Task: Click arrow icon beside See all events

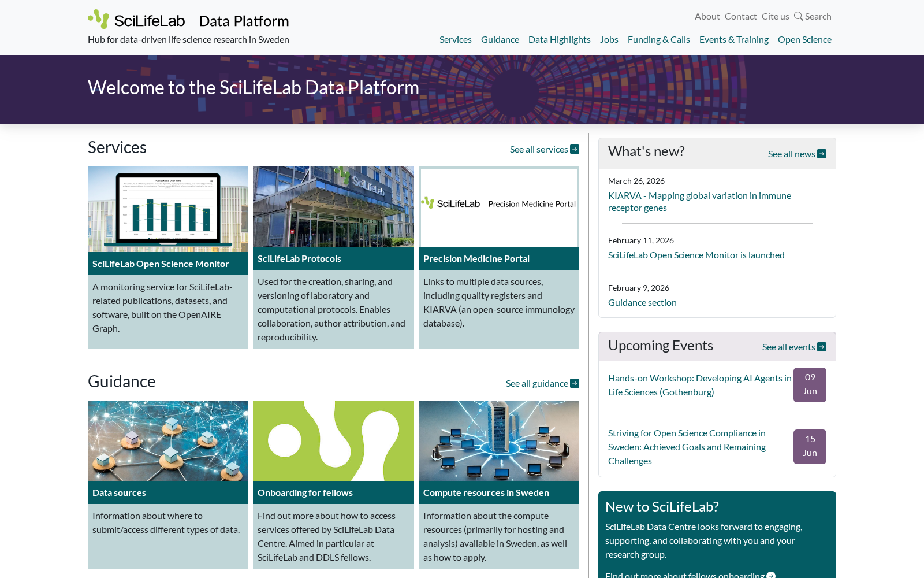Action: (x=822, y=347)
